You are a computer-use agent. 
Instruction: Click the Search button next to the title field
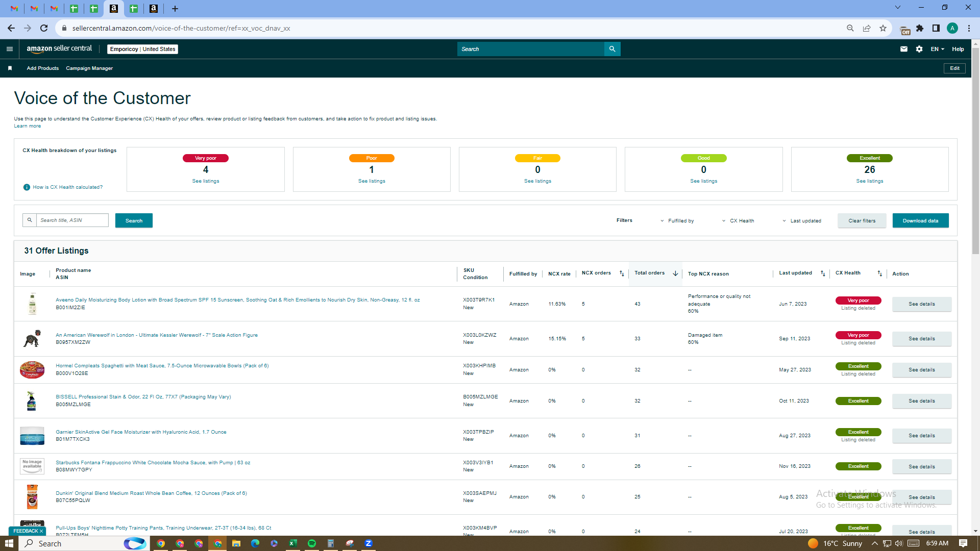[134, 220]
